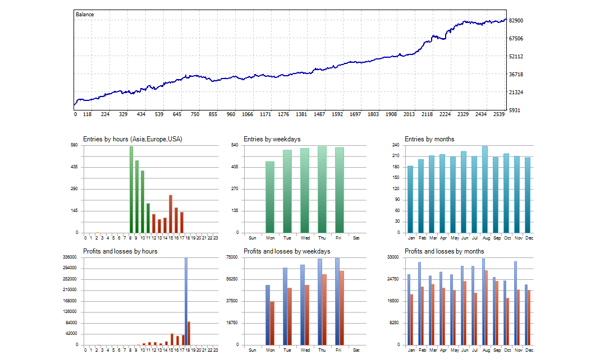Click the red loss bar at hour 18
600x364 pixels.
[x=189, y=333]
